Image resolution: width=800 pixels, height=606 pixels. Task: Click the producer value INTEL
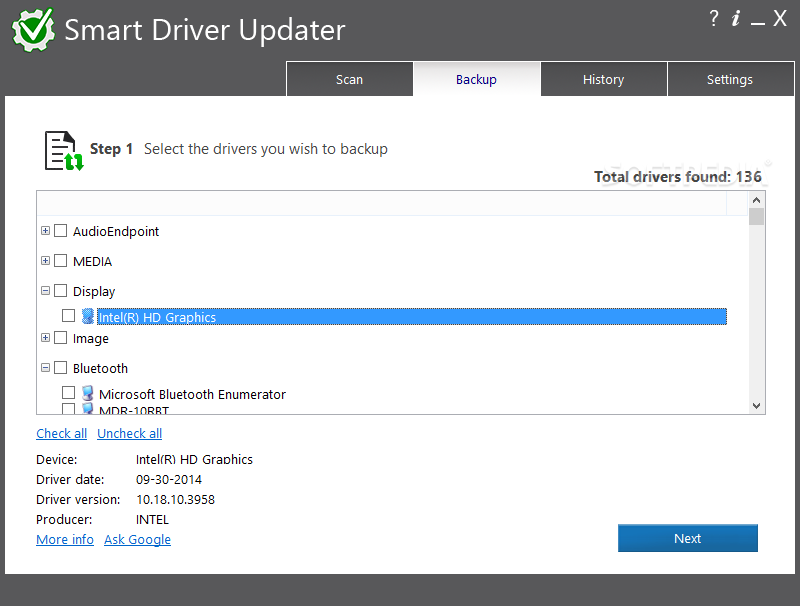152,519
